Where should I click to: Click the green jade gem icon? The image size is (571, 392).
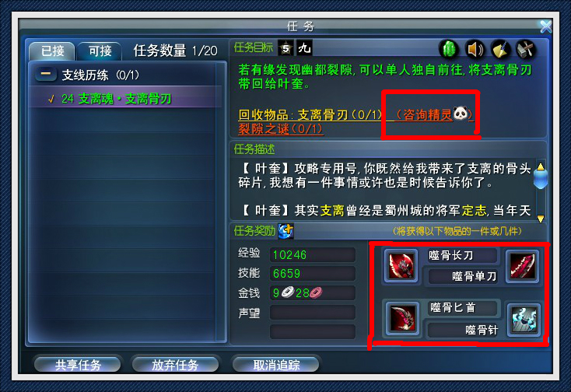(x=450, y=49)
